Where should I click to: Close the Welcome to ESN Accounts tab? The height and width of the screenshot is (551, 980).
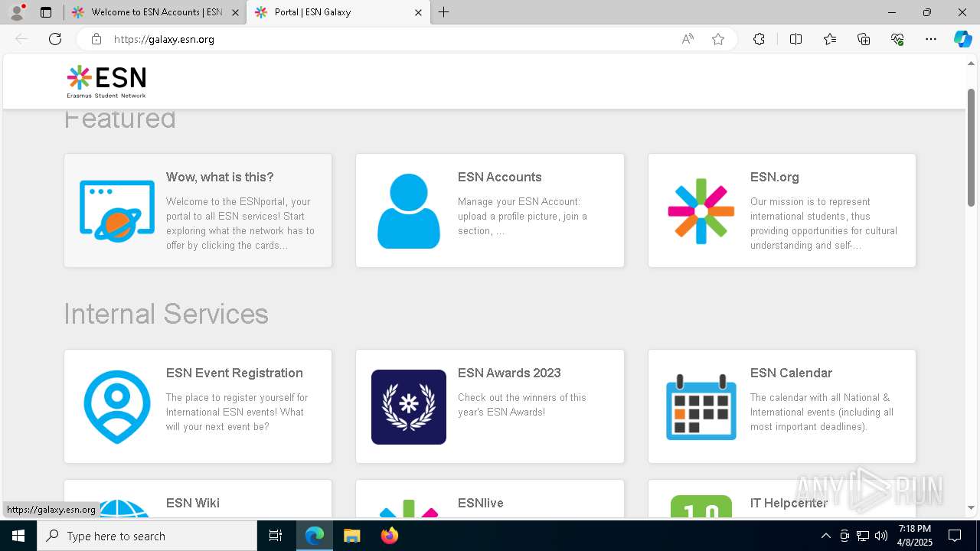[235, 12]
